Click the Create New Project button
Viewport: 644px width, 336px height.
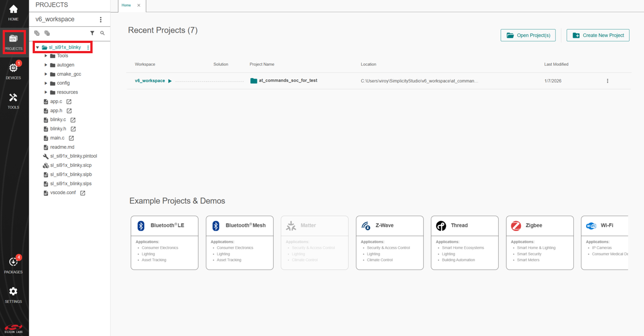598,35
